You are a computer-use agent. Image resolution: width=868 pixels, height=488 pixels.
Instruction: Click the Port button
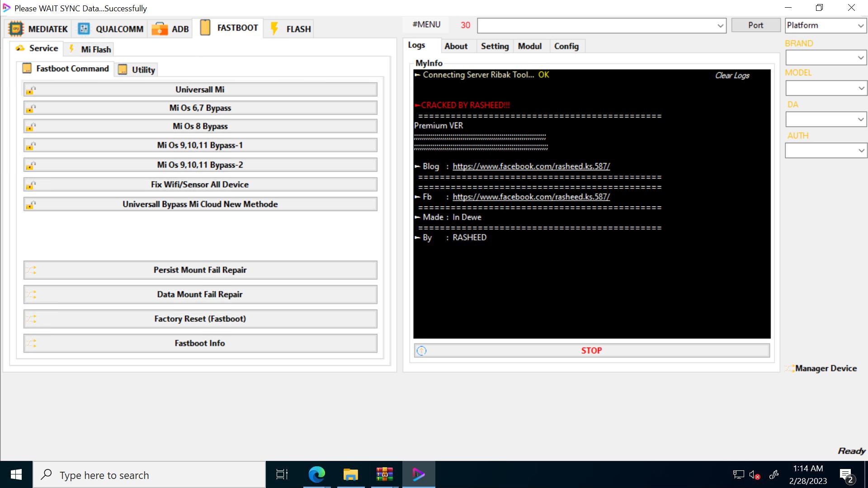pos(755,25)
